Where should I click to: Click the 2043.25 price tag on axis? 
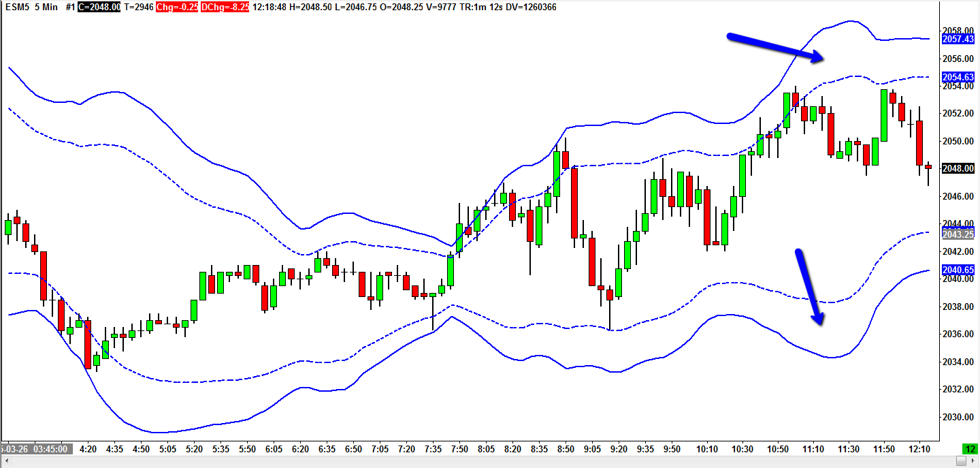(x=958, y=234)
